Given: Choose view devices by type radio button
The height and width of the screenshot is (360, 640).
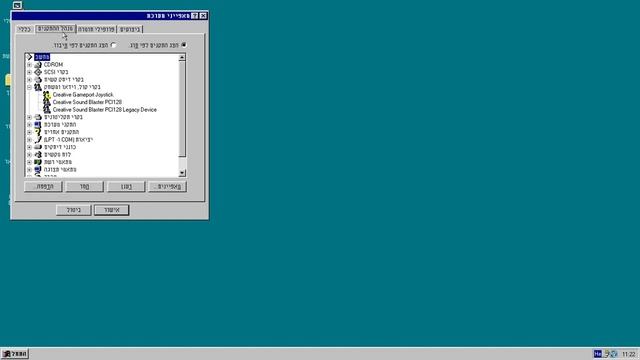Looking at the screenshot, I should tap(184, 45).
